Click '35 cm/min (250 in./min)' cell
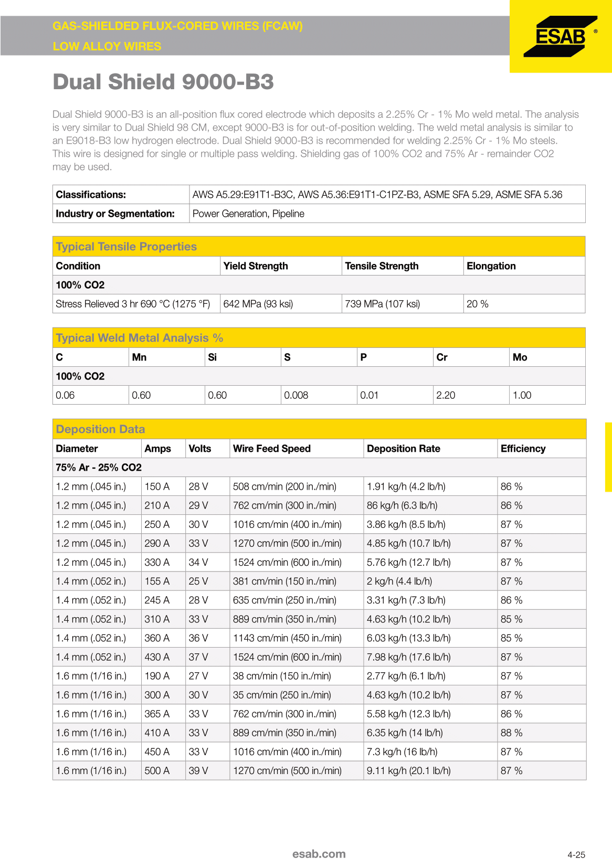The width and height of the screenshot is (612, 868). pos(297,695)
